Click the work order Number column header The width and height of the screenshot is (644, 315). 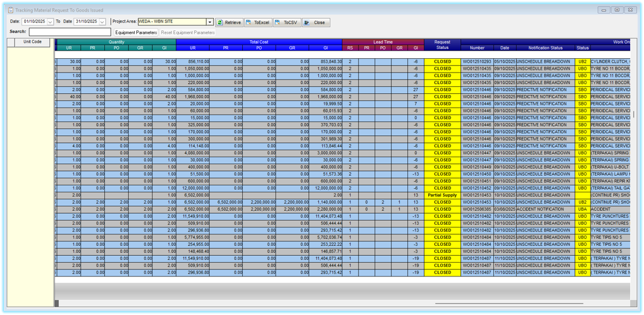477,48
